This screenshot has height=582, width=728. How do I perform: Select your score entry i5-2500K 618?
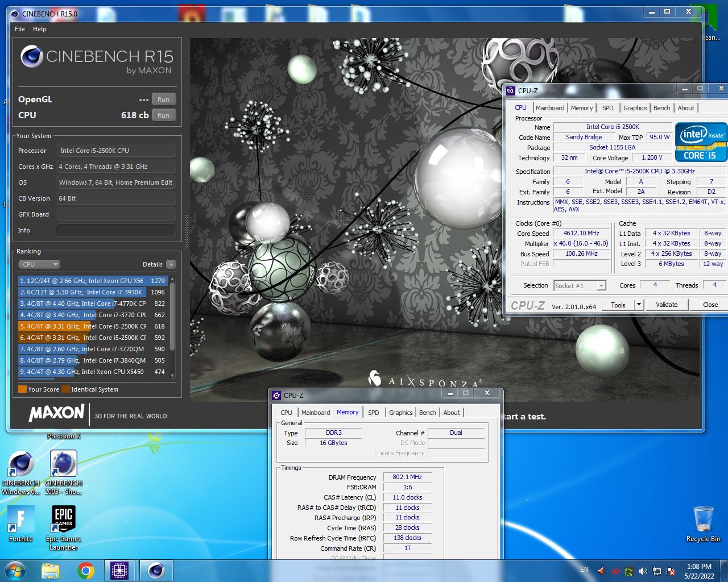coord(93,326)
